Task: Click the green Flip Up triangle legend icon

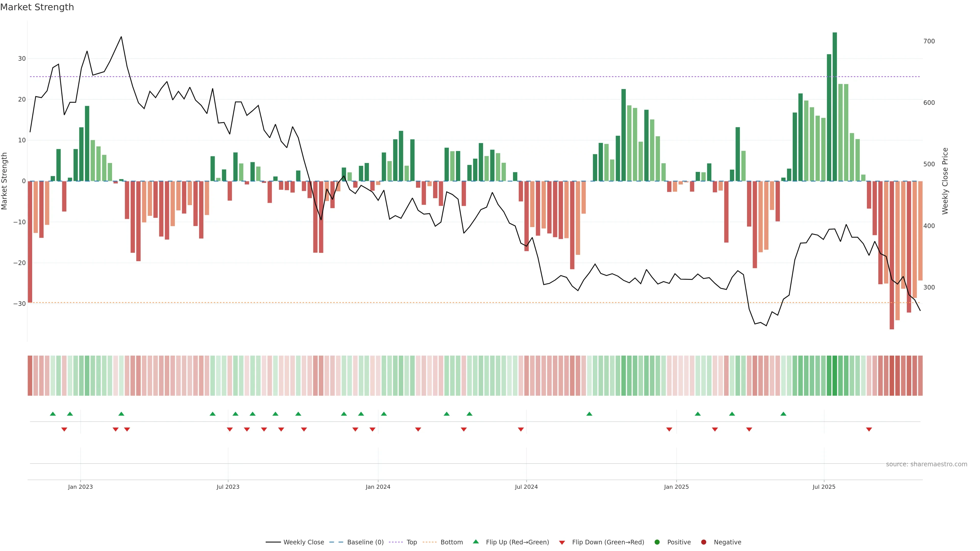Action: click(x=475, y=542)
